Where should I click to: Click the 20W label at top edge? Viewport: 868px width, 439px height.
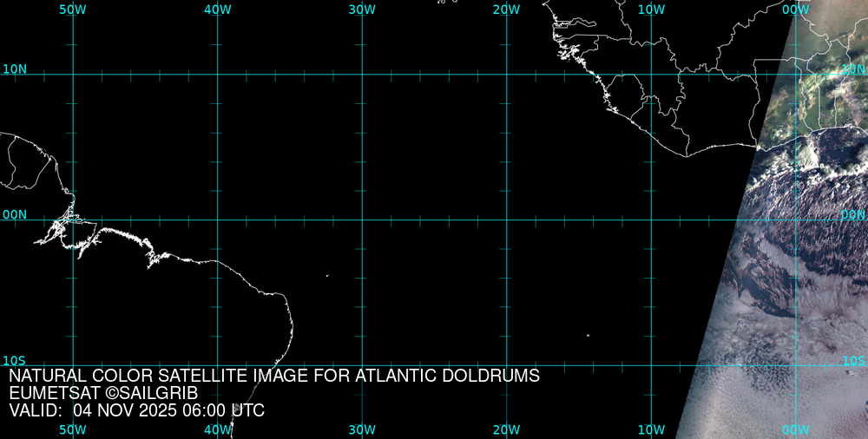pyautogui.click(x=506, y=9)
